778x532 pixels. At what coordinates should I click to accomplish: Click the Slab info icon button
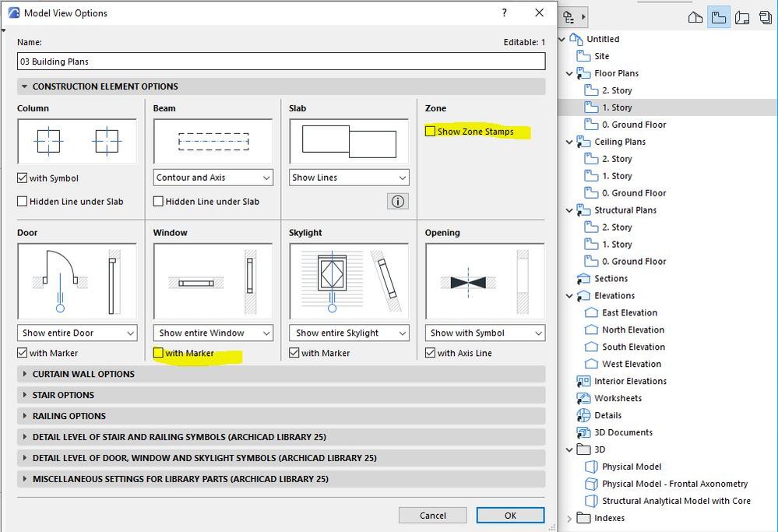point(398,202)
